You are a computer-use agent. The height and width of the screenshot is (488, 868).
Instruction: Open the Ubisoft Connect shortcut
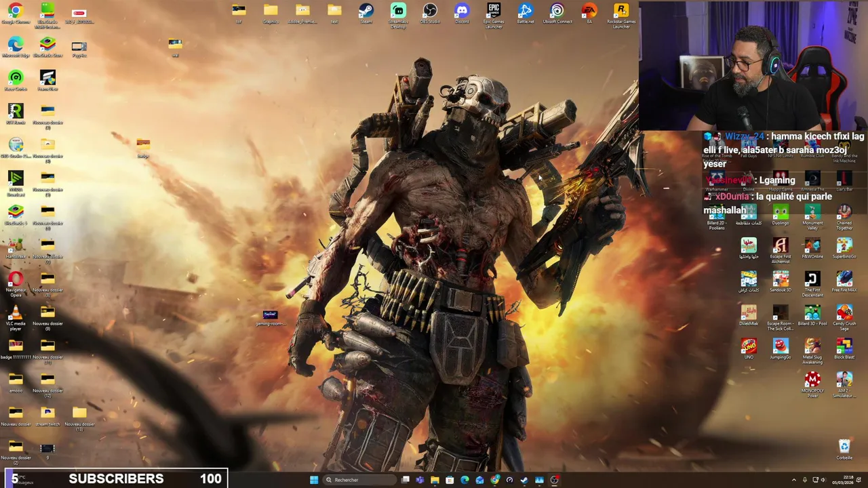557,14
